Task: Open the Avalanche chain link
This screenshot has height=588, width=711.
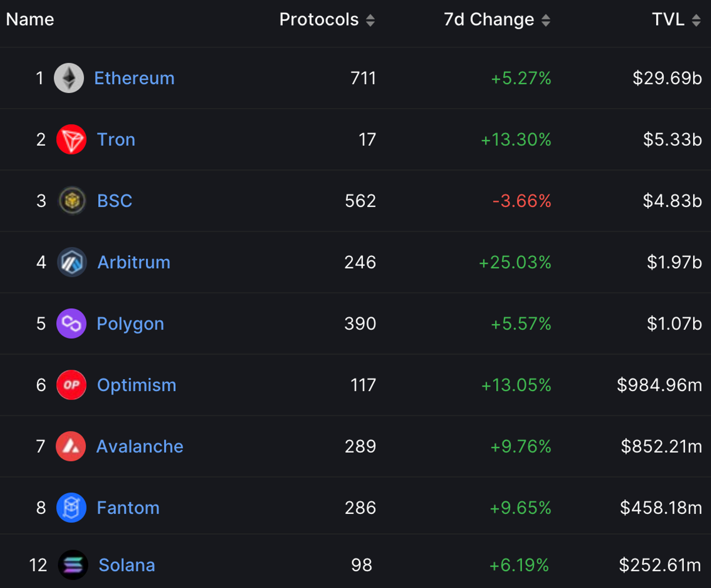Action: click(x=139, y=446)
